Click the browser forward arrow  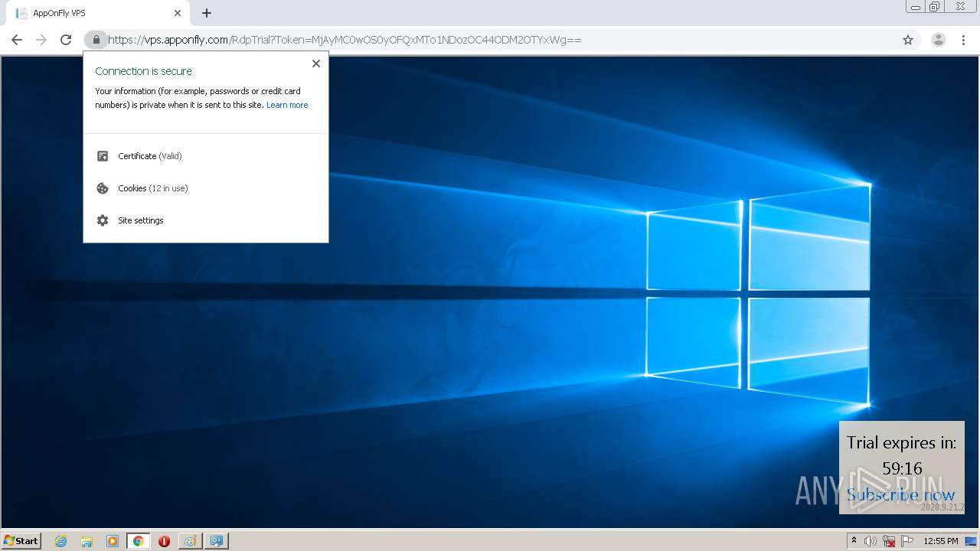pyautogui.click(x=41, y=40)
